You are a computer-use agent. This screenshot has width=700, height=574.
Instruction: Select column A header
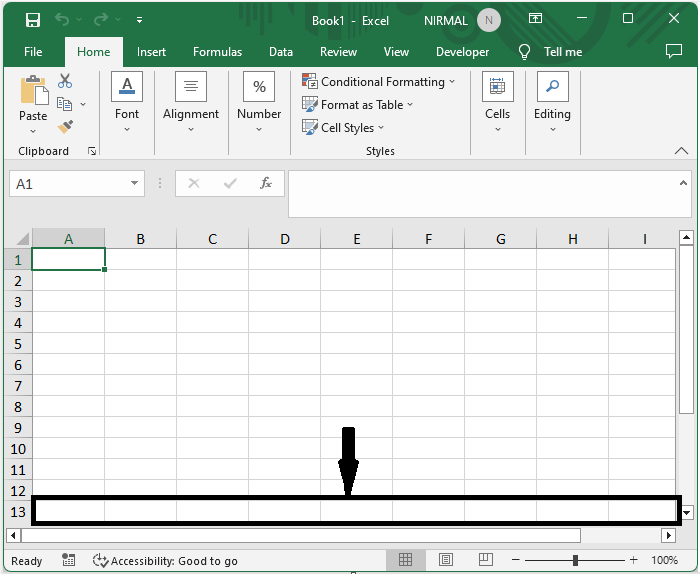coord(68,239)
